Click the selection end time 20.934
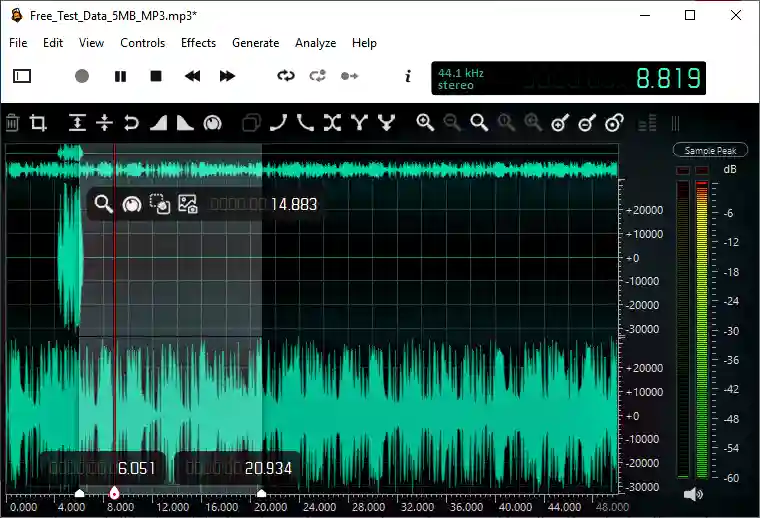The width and height of the screenshot is (760, 518). click(268, 469)
